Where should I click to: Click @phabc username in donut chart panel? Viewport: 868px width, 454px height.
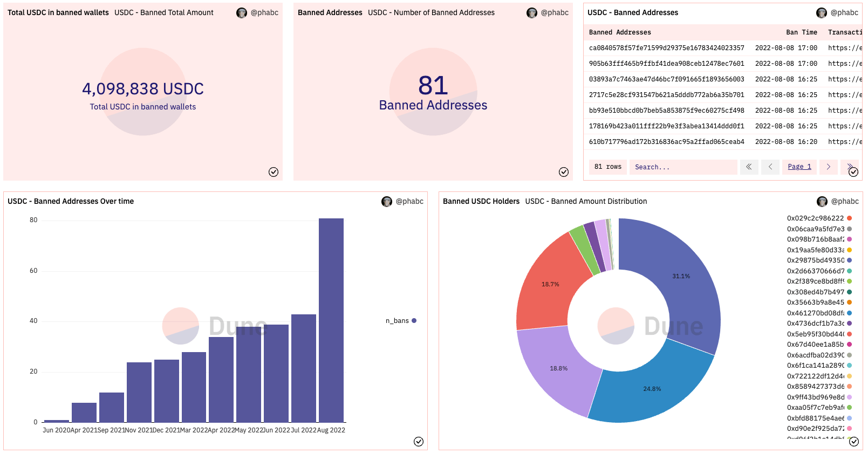pyautogui.click(x=845, y=201)
